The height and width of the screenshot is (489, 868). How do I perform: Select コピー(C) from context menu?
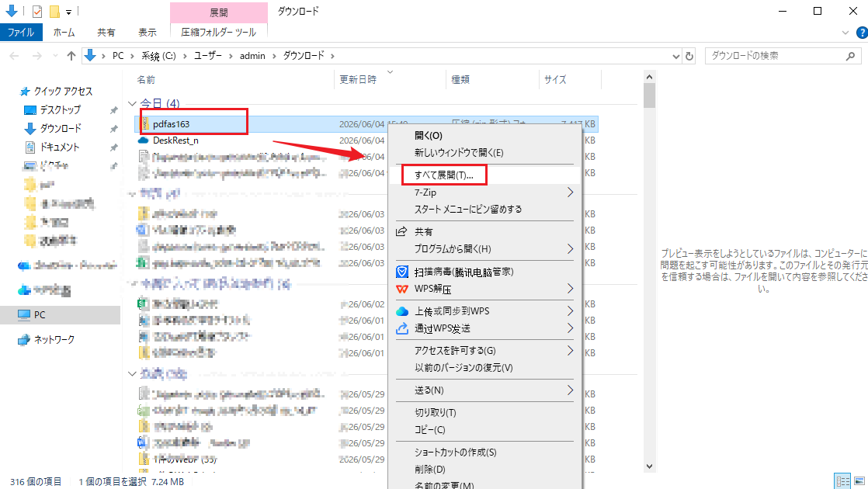click(x=429, y=430)
